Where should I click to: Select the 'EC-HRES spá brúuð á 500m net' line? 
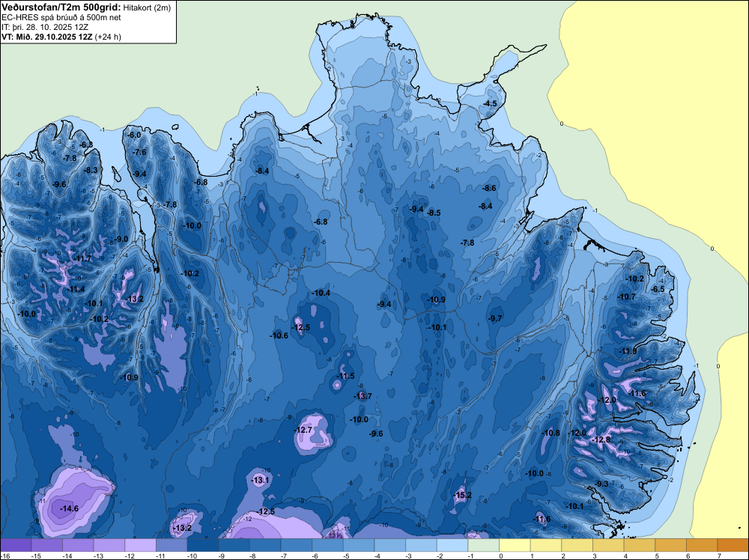(x=61, y=17)
